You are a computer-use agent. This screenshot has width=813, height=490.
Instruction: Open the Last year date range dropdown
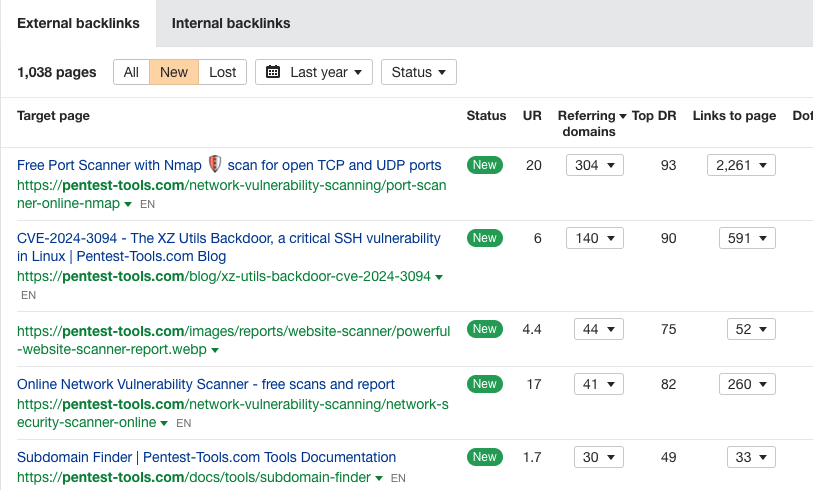[x=314, y=72]
